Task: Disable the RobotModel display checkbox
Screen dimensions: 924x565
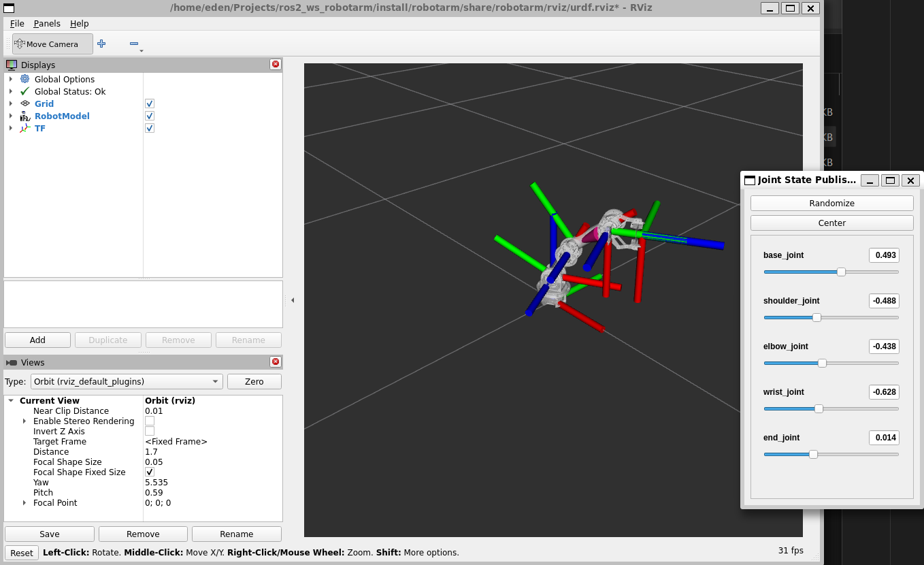Action: pos(150,116)
